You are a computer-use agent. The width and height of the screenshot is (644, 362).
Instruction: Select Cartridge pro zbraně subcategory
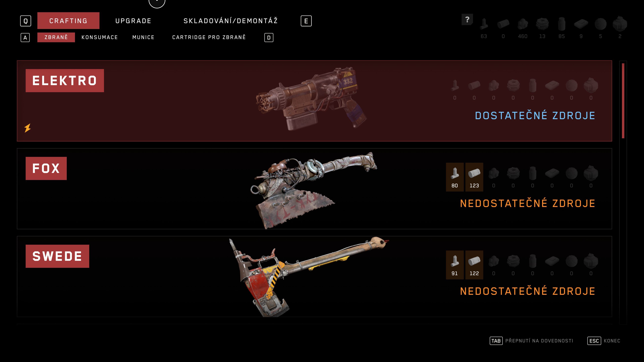click(x=209, y=37)
